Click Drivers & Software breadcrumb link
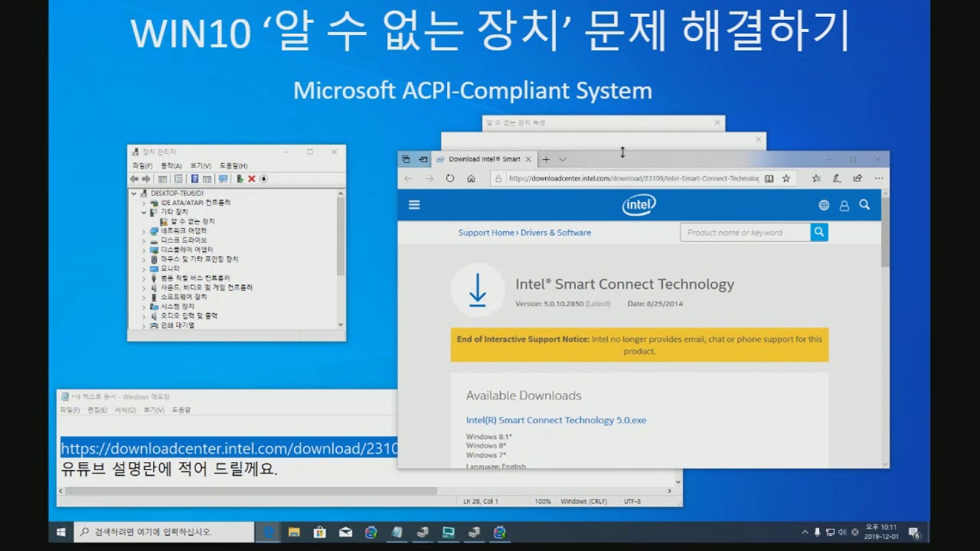Screen dimensions: 980x551 556,233
